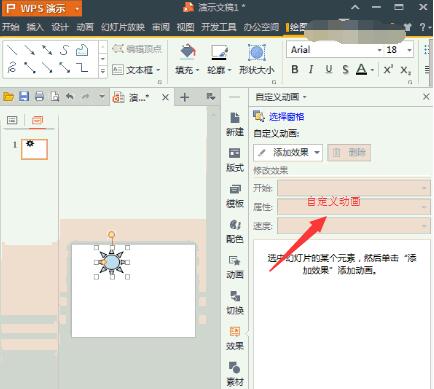Select the elbow connector shape
Screen dimensions: 434x389
[x=82, y=68]
